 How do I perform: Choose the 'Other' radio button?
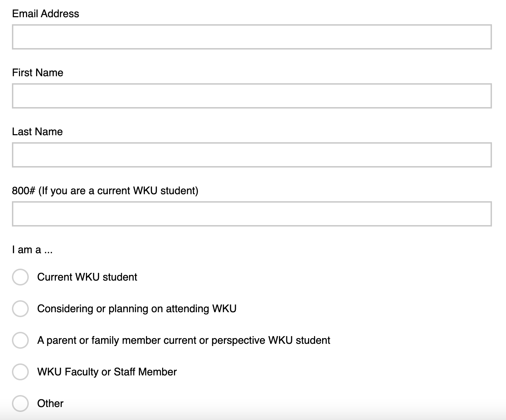20,403
